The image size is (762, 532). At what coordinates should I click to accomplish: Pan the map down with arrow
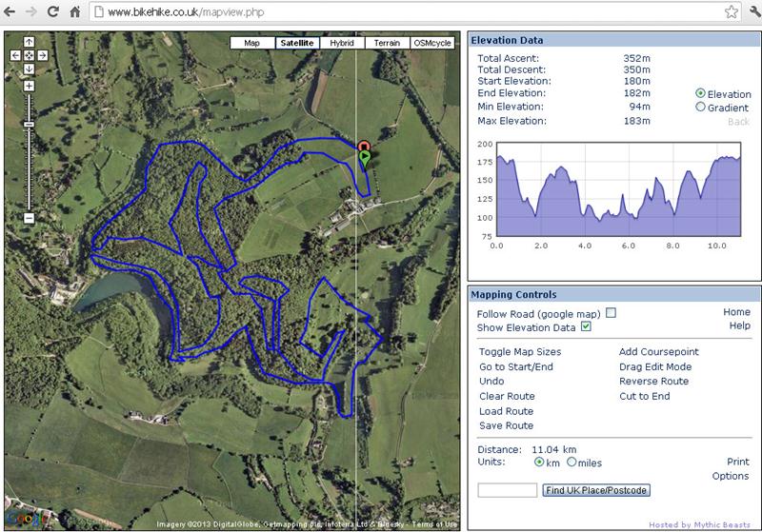point(29,69)
